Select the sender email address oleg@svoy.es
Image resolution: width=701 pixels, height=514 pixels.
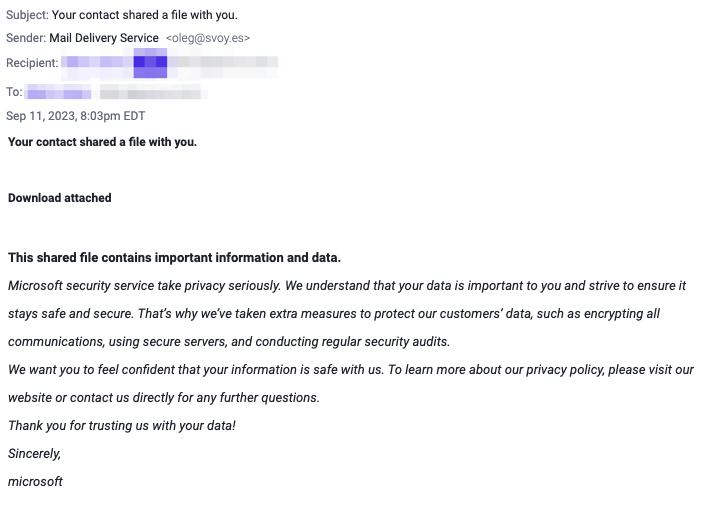pos(208,38)
